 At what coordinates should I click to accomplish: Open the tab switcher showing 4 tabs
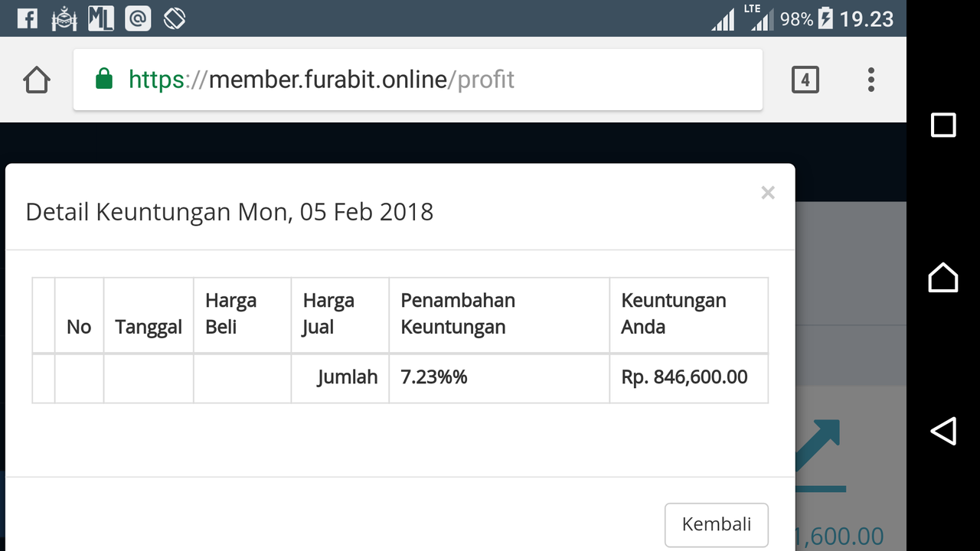[805, 79]
